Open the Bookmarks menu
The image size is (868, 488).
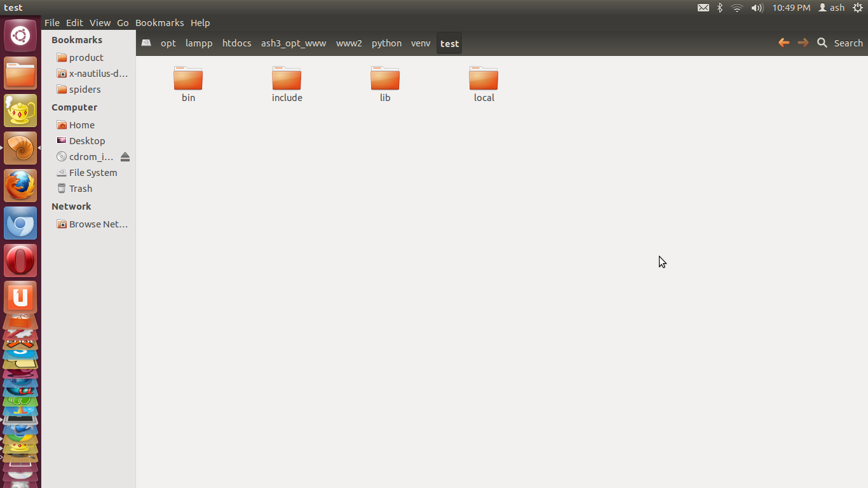pyautogui.click(x=159, y=23)
